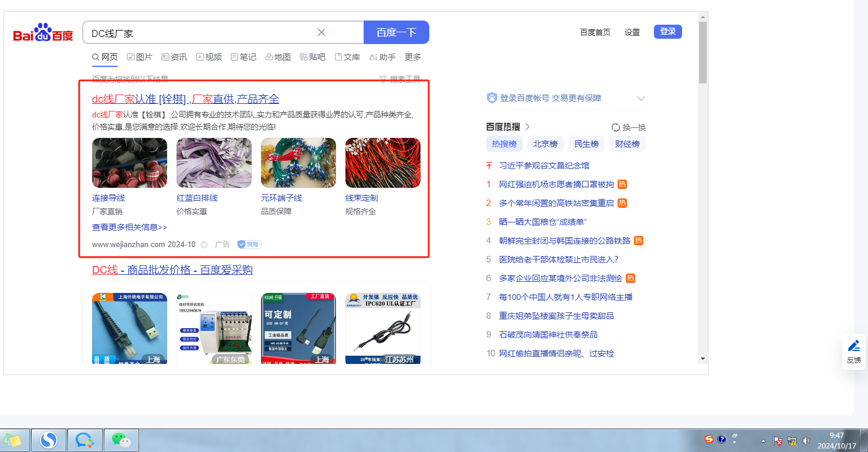Open the 线束定制 link
This screenshot has width=868, height=452.
pyautogui.click(x=362, y=198)
